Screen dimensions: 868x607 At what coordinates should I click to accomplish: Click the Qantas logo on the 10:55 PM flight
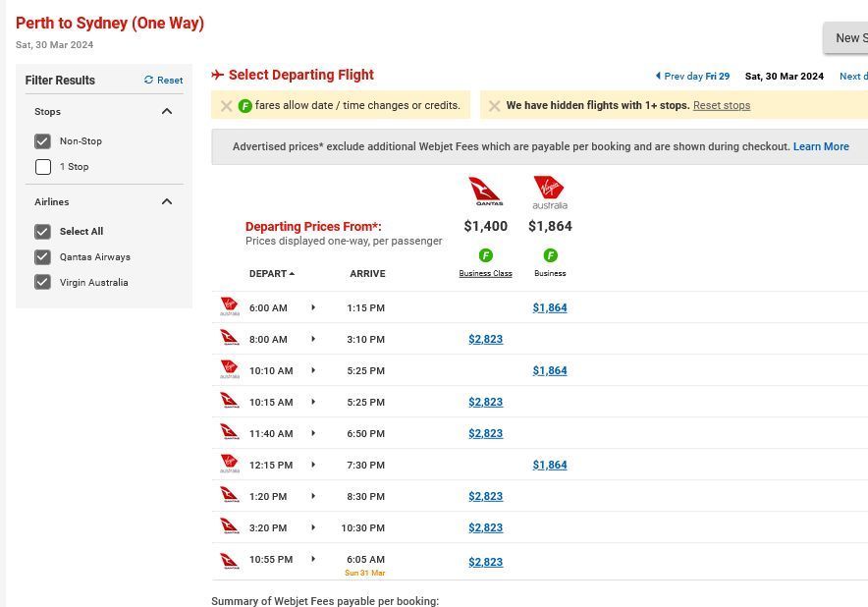click(230, 559)
